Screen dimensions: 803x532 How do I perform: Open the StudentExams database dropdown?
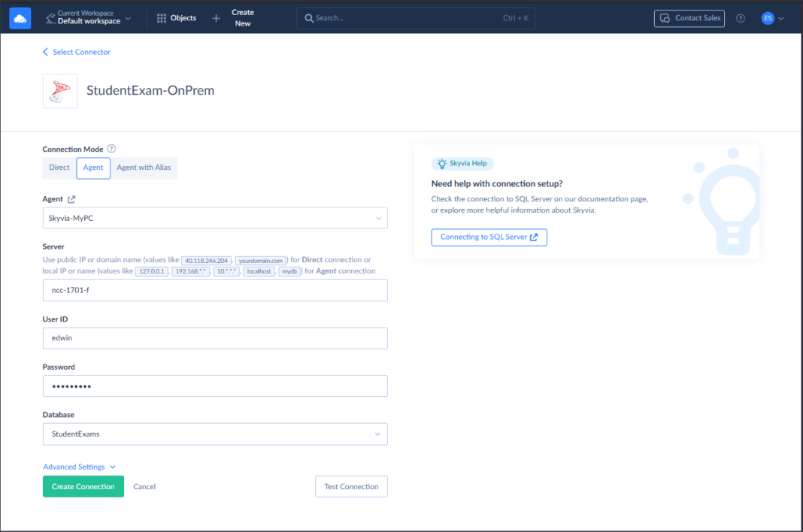(x=214, y=434)
